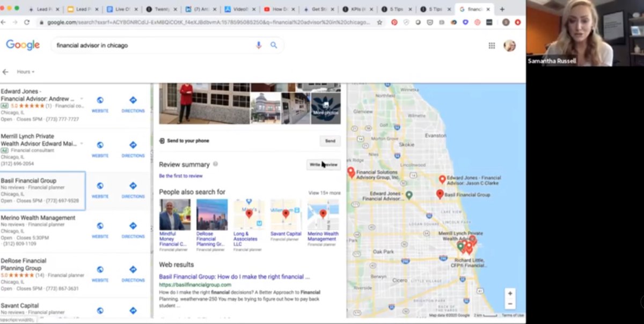
Task: Get directions to Basil Financial Group
Action: point(133,190)
